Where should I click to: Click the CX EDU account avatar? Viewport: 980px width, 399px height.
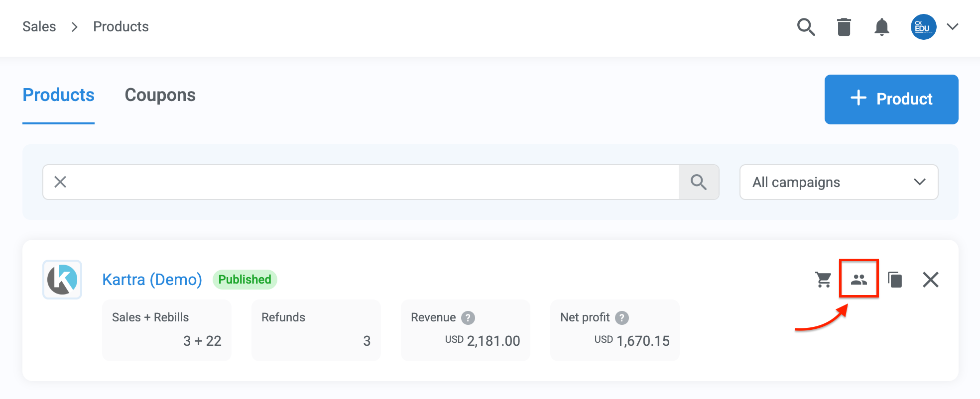tap(923, 27)
